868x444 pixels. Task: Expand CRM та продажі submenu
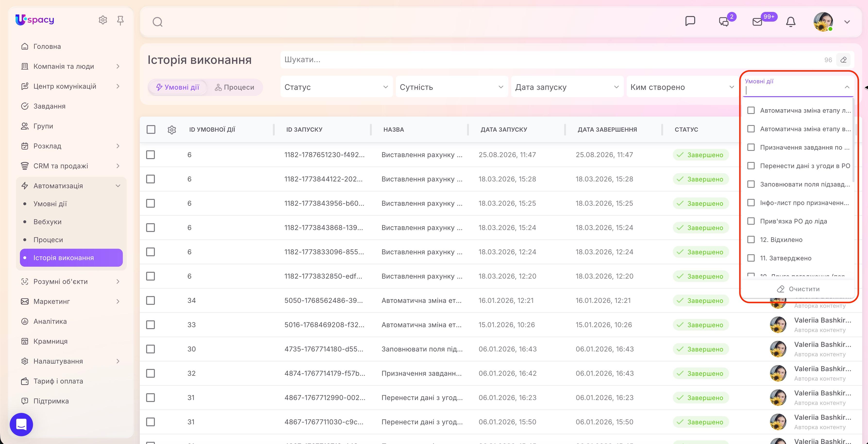pyautogui.click(x=117, y=166)
